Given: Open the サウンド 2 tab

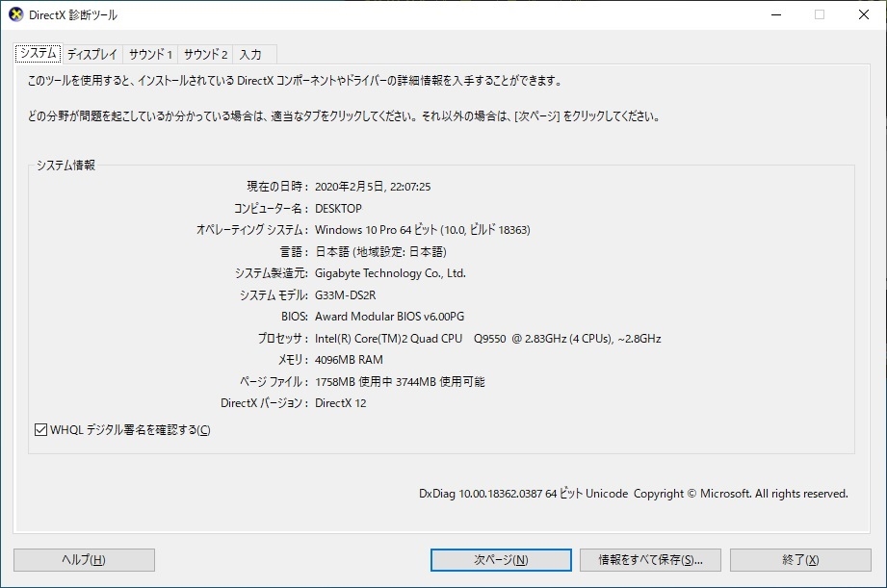Looking at the screenshot, I should [205, 54].
